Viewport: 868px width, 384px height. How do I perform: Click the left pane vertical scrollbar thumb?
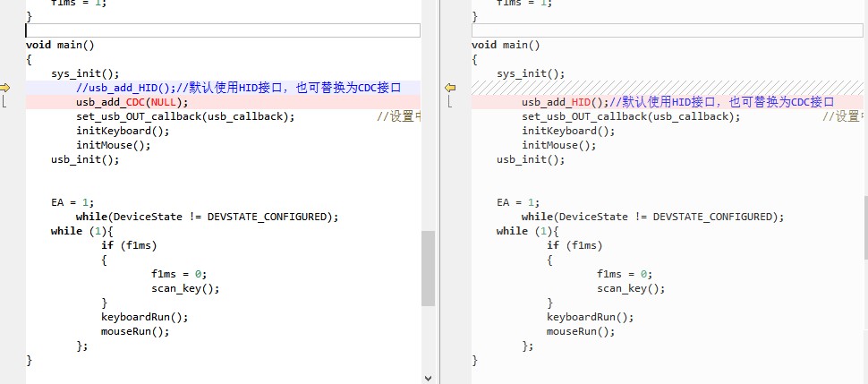pyautogui.click(x=428, y=269)
